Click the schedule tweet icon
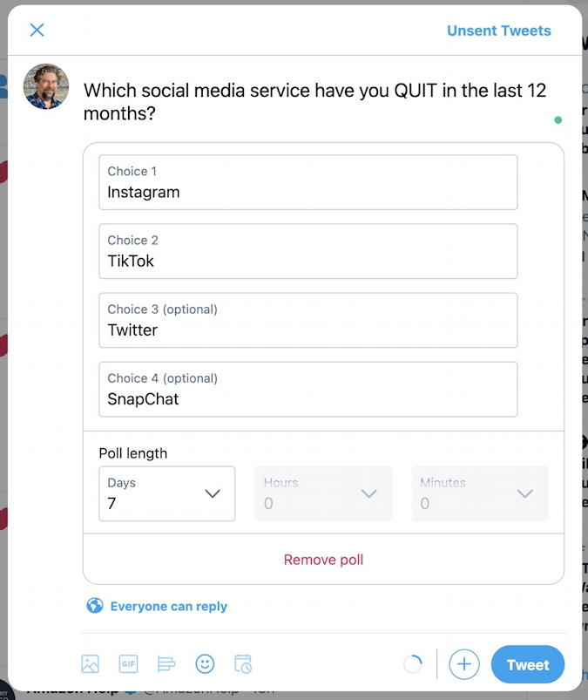Viewport: 588px width, 700px height. 243,664
